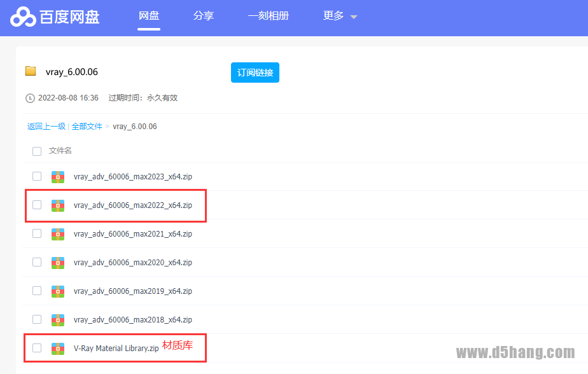Click the Baidu Netdisk cloud logo
Screen dimensions: 588x374
24,17
